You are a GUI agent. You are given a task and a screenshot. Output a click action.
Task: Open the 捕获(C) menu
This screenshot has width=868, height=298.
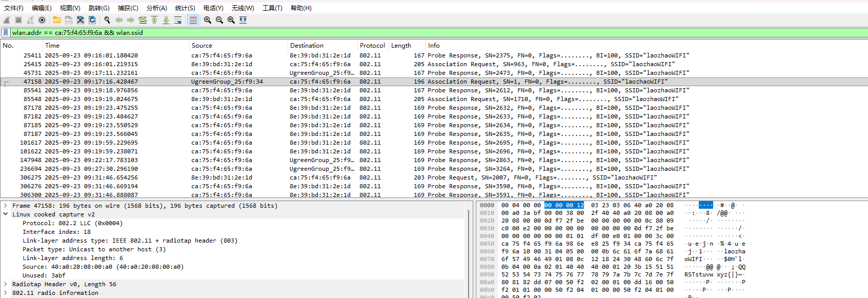(x=128, y=8)
